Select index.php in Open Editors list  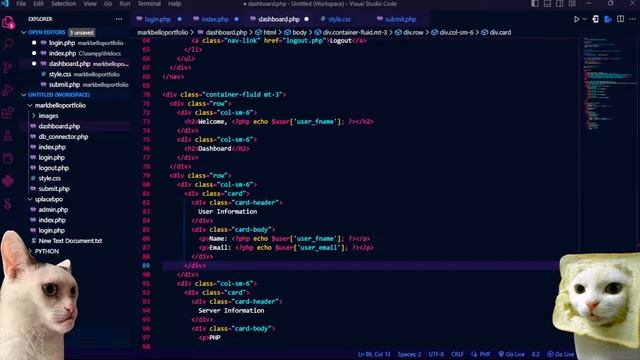coord(62,53)
